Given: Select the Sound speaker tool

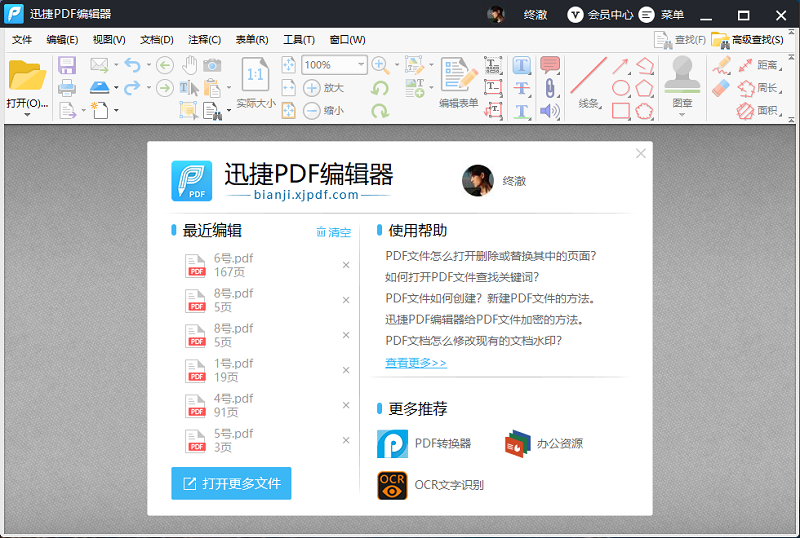Looking at the screenshot, I should click(x=550, y=110).
